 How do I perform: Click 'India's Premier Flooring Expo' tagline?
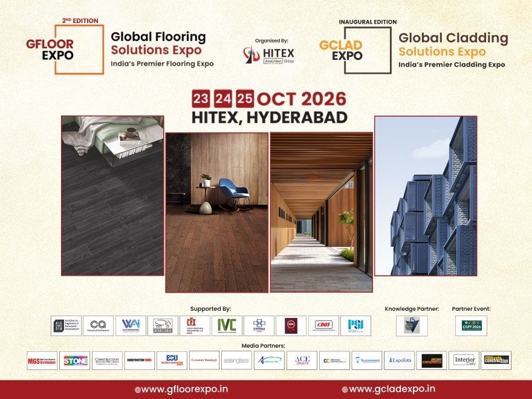(162, 64)
